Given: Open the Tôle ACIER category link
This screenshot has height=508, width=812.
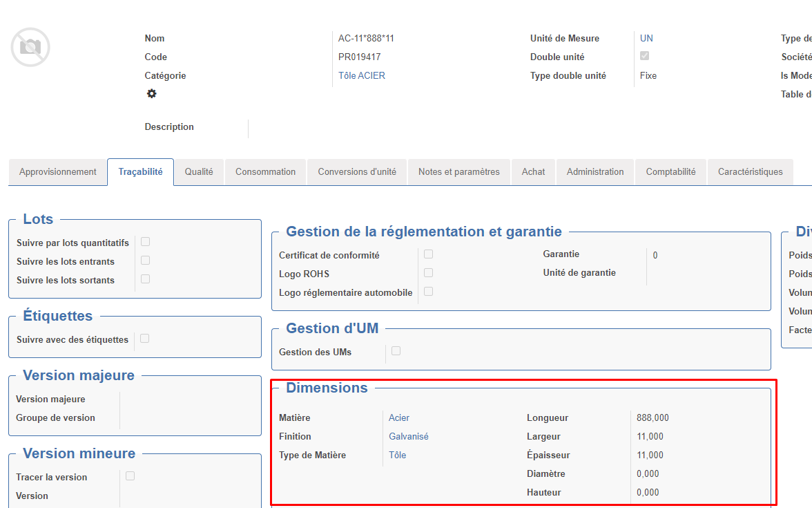Looking at the screenshot, I should click(x=362, y=76).
